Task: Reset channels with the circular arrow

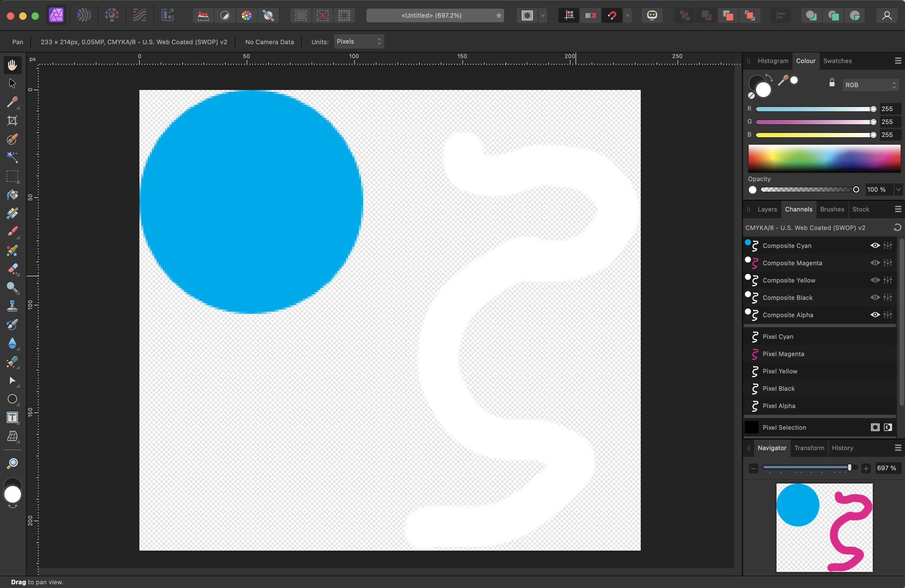Action: [897, 228]
